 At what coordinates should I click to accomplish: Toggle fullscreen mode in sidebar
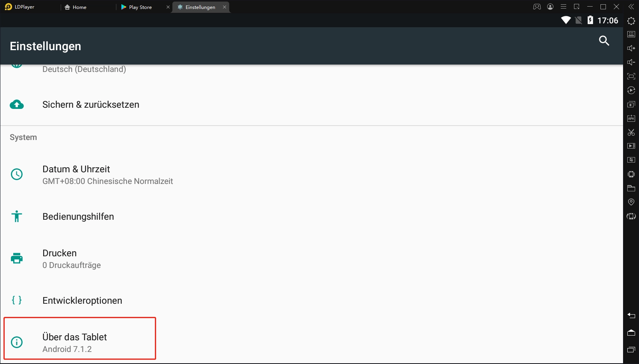(631, 76)
